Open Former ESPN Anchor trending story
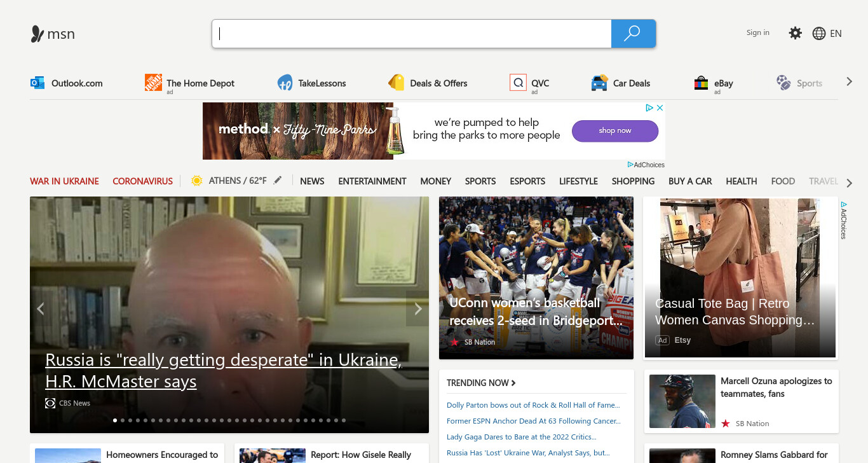 coord(534,421)
